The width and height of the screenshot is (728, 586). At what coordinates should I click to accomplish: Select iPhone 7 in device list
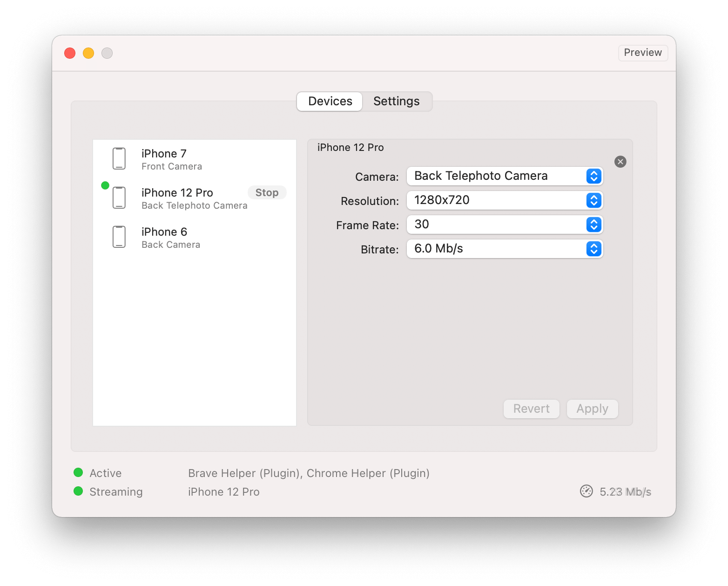[x=195, y=159]
